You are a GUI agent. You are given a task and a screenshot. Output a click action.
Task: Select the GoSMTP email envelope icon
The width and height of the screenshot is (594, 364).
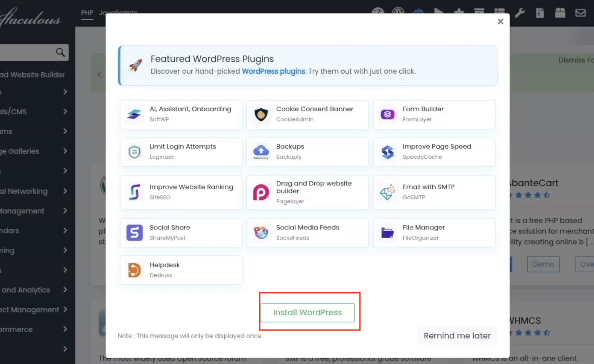[x=387, y=192]
